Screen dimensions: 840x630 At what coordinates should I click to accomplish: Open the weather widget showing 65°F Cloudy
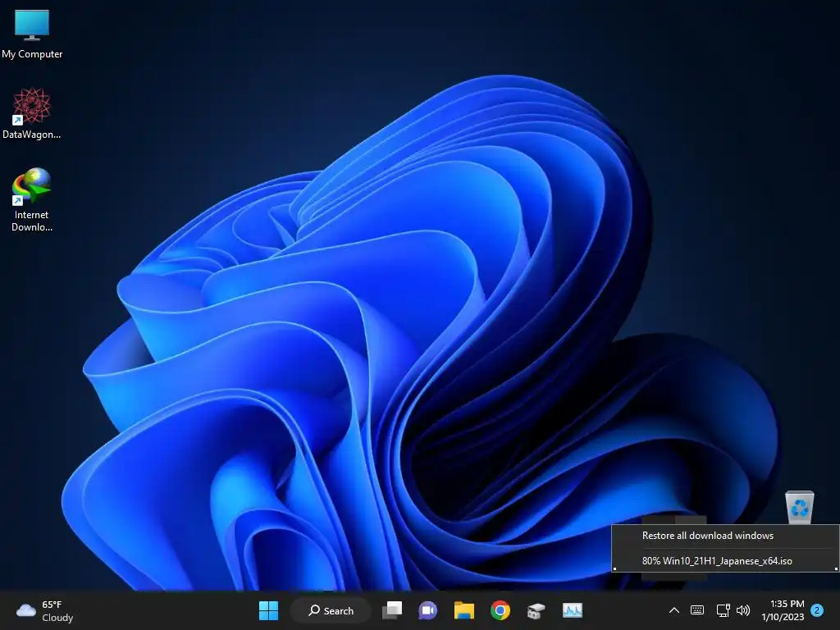[45, 610]
